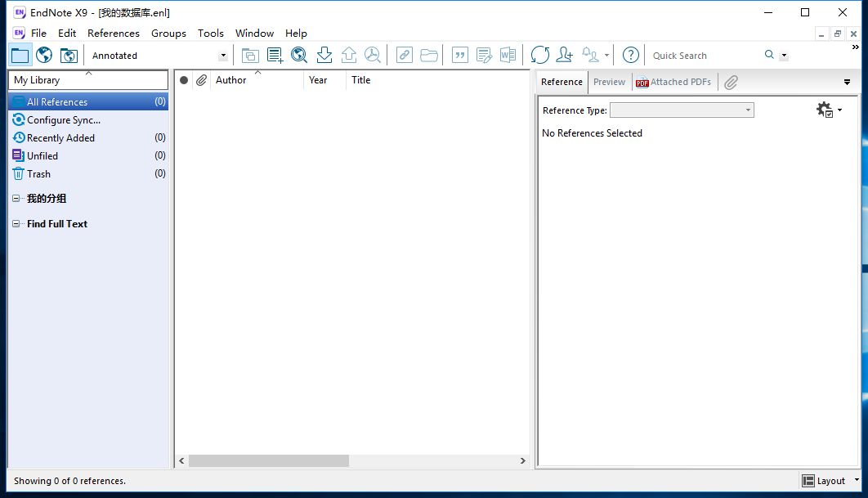Click the "No References Selected" text

pyautogui.click(x=592, y=133)
